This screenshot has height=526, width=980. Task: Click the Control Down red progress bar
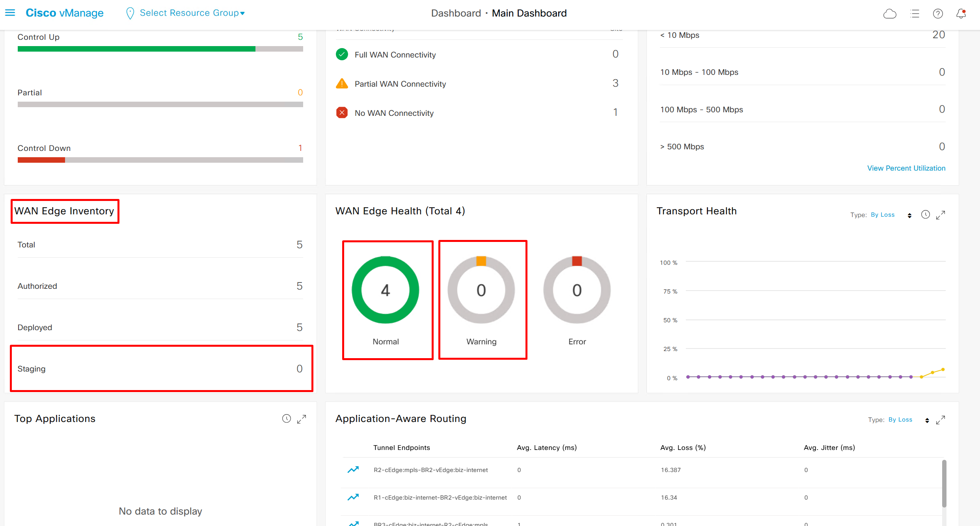[41, 160]
